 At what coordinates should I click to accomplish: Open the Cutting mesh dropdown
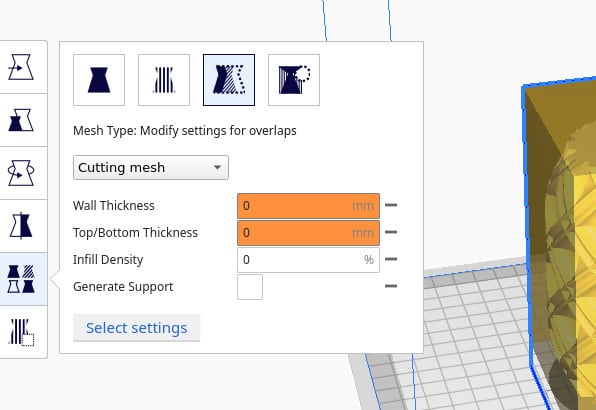[x=151, y=167]
